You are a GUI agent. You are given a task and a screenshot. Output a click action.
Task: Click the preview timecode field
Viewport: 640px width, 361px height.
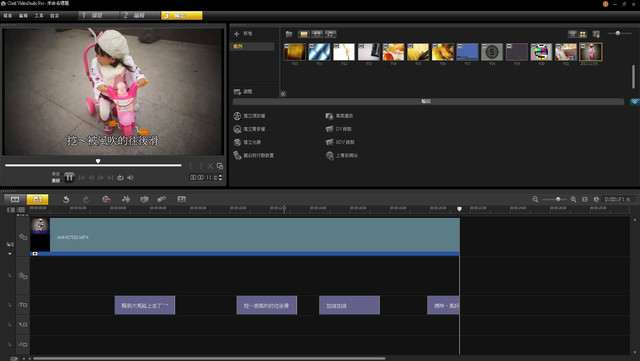point(204,178)
